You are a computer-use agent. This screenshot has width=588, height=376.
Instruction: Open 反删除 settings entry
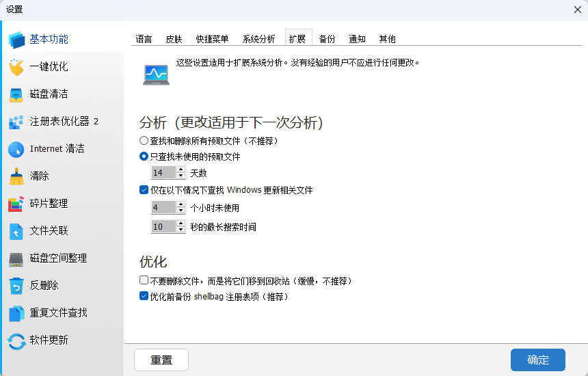coord(44,285)
